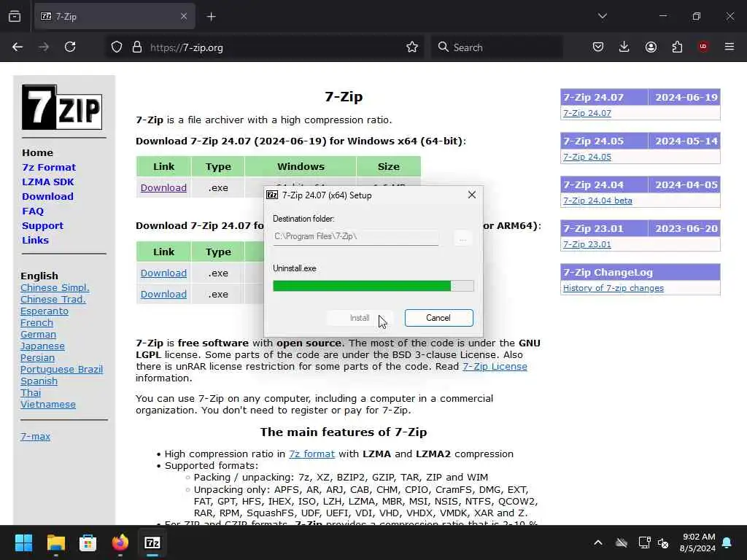Open the 7z Format sidebar link
Image resolution: width=747 pixels, height=560 pixels.
click(49, 167)
